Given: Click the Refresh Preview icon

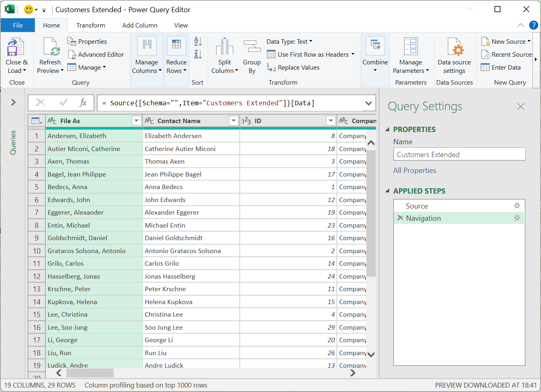Looking at the screenshot, I should point(50,47).
